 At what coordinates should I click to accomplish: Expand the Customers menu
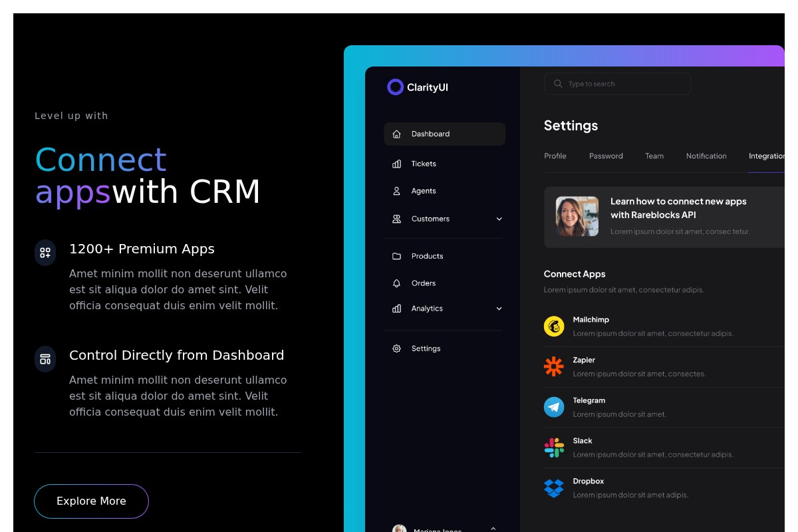[499, 219]
